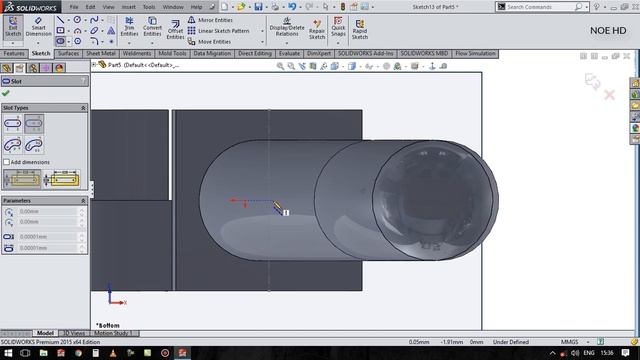Click Linear Sketch Pattern
The height and width of the screenshot is (360, 640).
219,31
